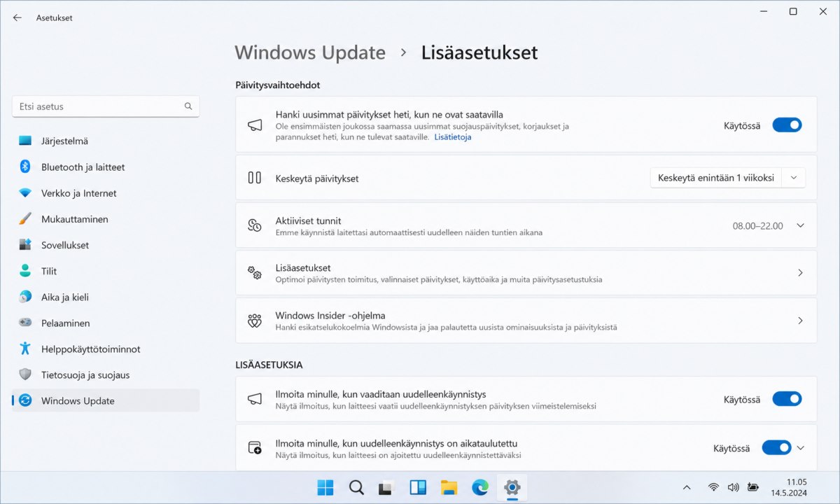Click the 08.00–22.00 active hours value

[758, 226]
